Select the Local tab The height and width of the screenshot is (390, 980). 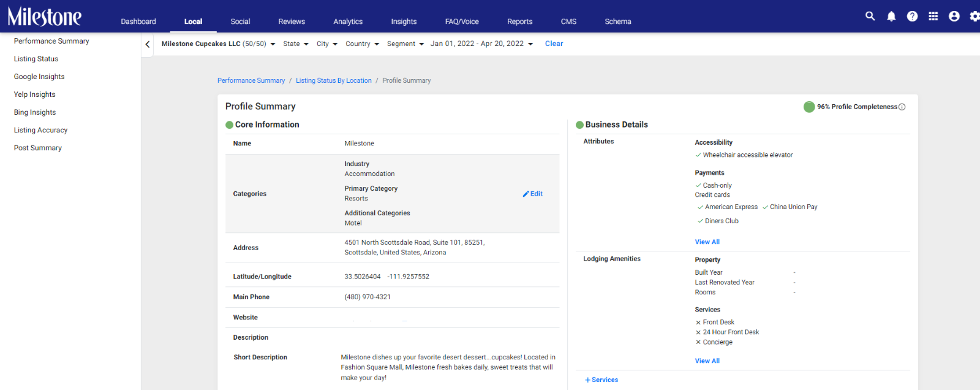[193, 21]
